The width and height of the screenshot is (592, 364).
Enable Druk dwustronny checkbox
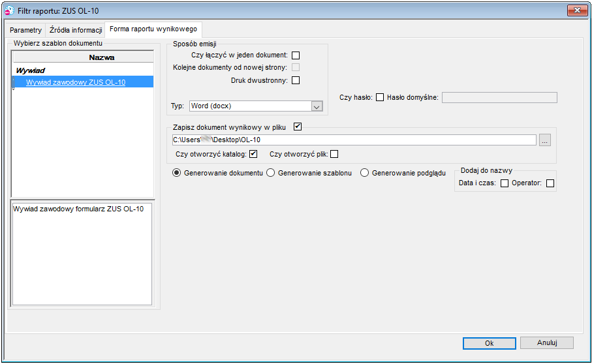(x=296, y=80)
